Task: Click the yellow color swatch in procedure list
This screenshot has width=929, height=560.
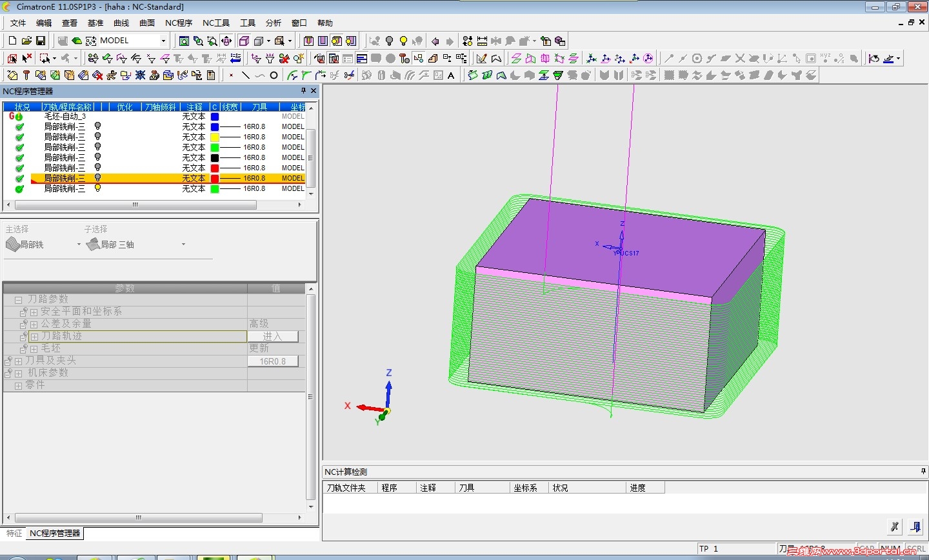Action: [215, 137]
